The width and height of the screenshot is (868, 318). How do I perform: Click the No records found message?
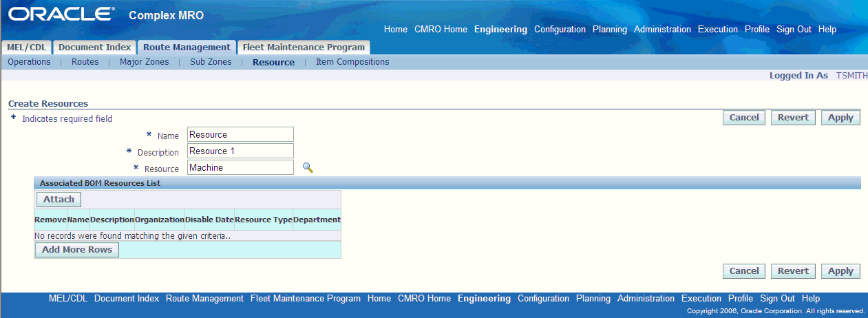coord(132,235)
